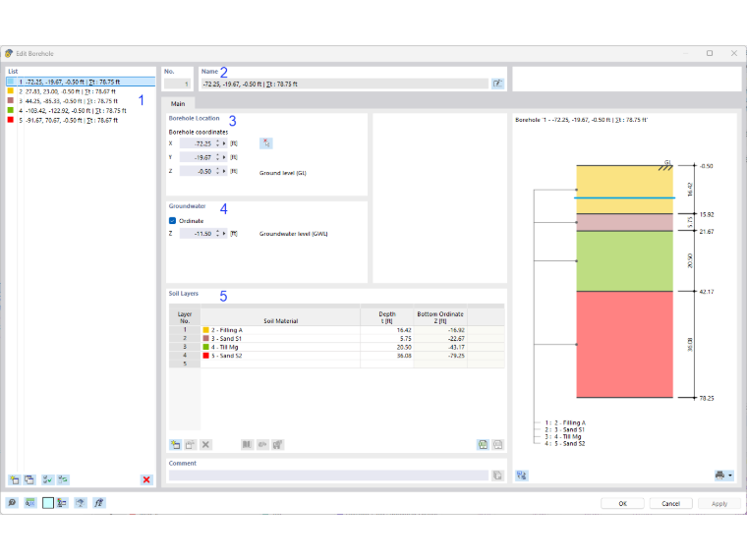Pick borehole coordinates graphically with cursor icon
Image resolution: width=747 pixels, height=560 pixels.
point(266,143)
